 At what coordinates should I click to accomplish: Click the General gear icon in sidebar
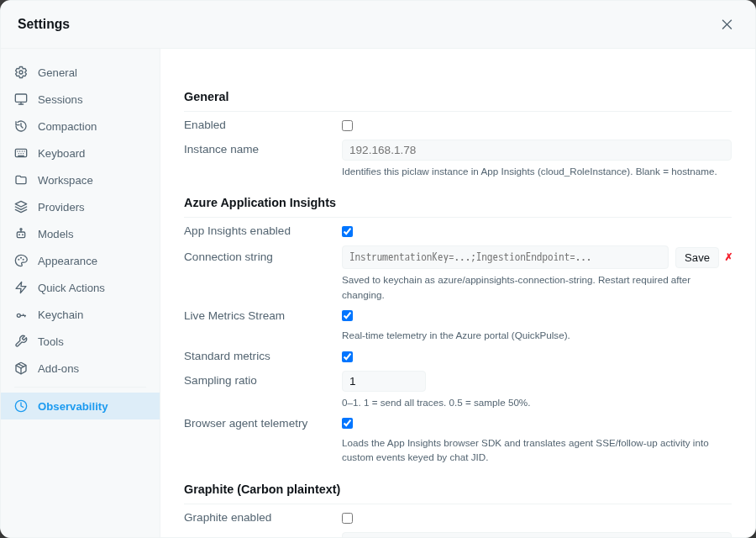(21, 72)
